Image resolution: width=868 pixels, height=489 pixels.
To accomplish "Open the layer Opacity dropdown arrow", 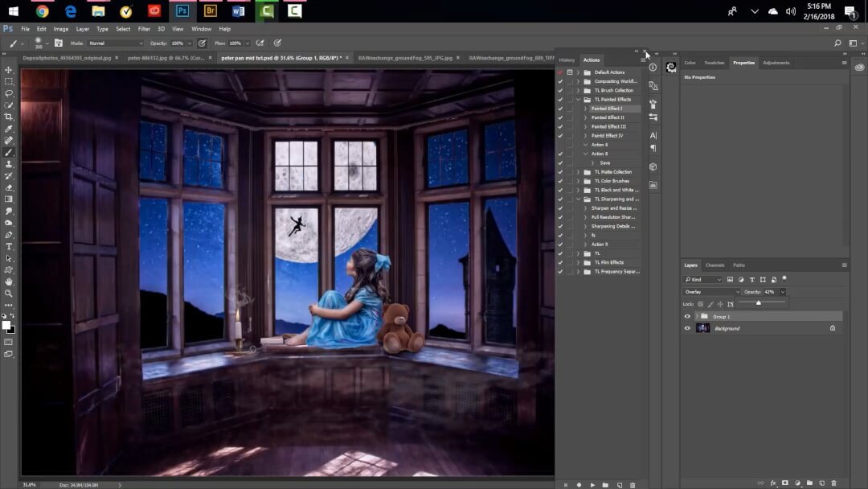I will [783, 292].
